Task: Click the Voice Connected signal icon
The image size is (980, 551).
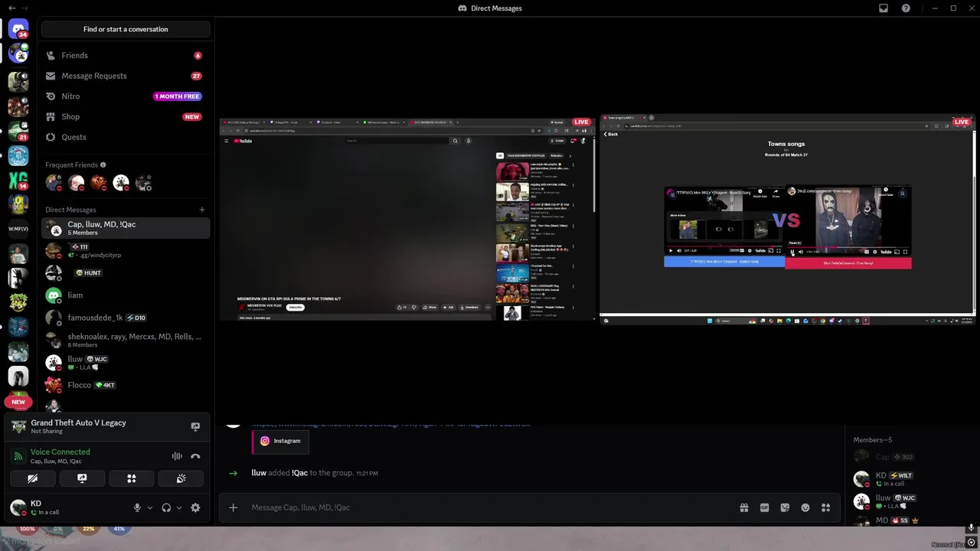Action: [x=18, y=456]
